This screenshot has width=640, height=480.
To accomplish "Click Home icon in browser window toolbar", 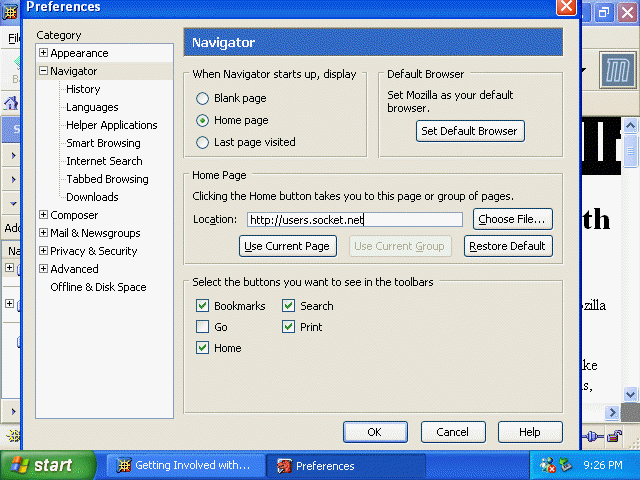I will click(11, 103).
